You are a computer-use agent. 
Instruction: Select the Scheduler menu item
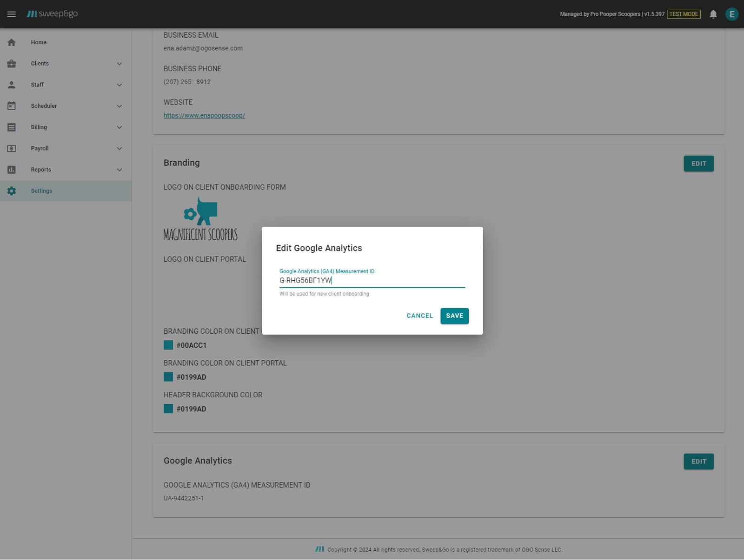tap(44, 105)
